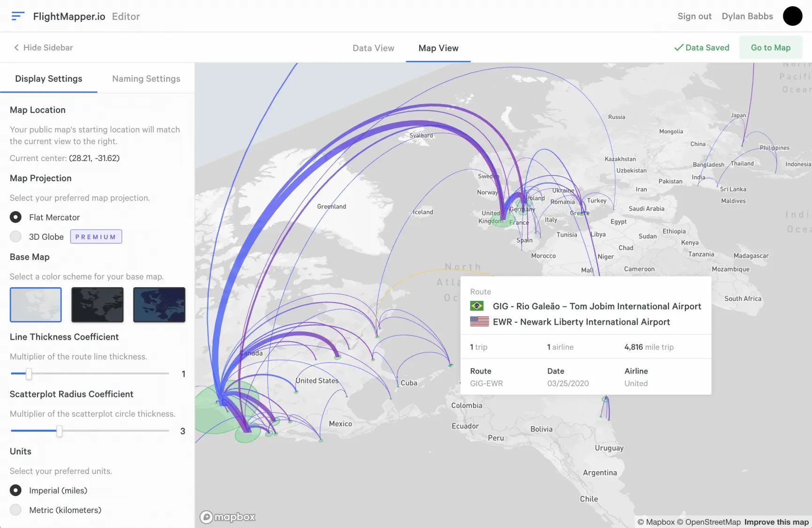This screenshot has width=812, height=528.
Task: Click the Mapbox logo on the map
Action: (228, 517)
